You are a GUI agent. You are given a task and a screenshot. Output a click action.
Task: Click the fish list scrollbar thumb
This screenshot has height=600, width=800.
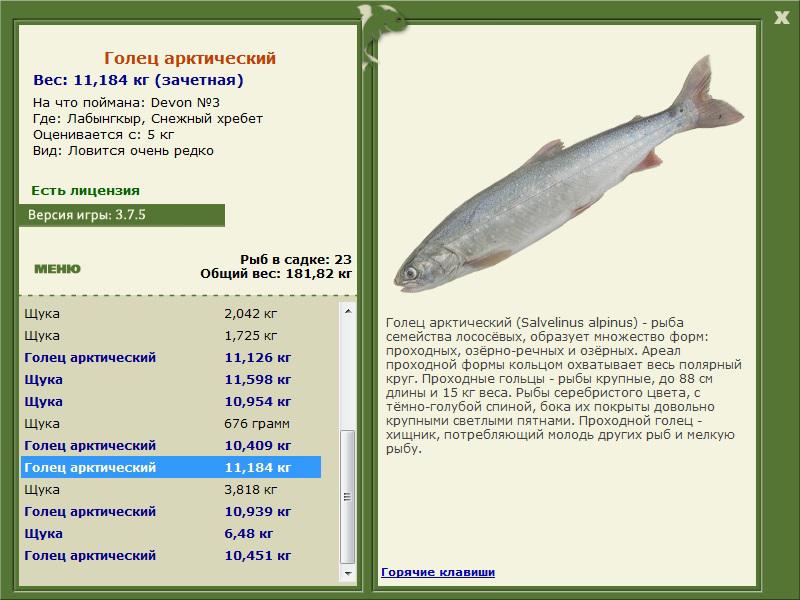[348, 497]
